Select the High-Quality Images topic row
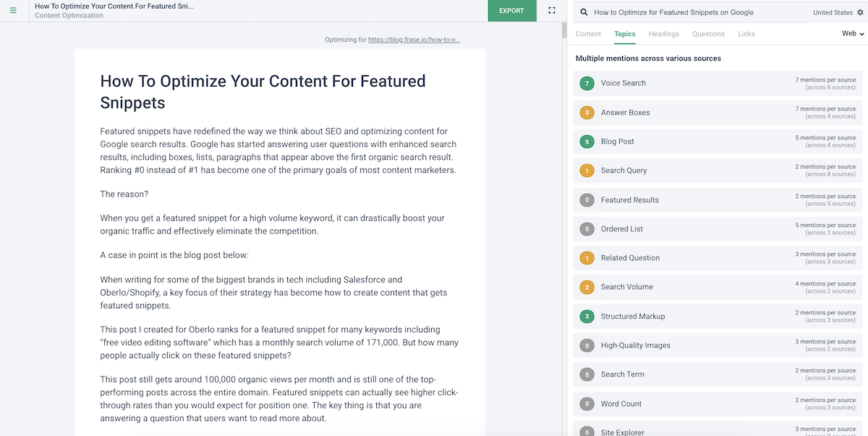The height and width of the screenshot is (436, 868). pos(718,346)
